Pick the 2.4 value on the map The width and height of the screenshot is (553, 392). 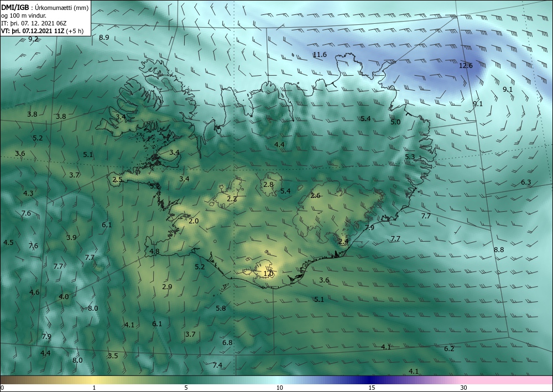click(343, 242)
